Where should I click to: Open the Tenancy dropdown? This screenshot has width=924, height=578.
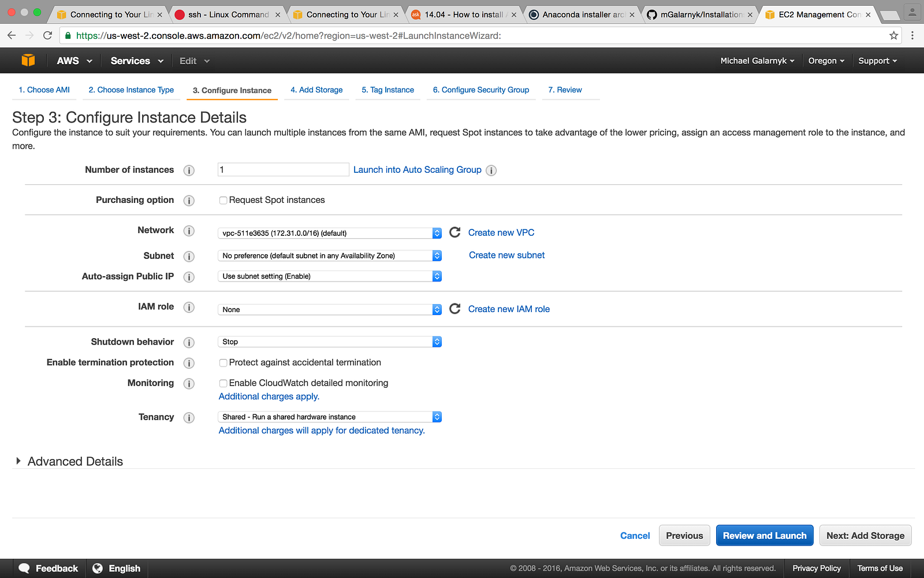[x=330, y=417]
